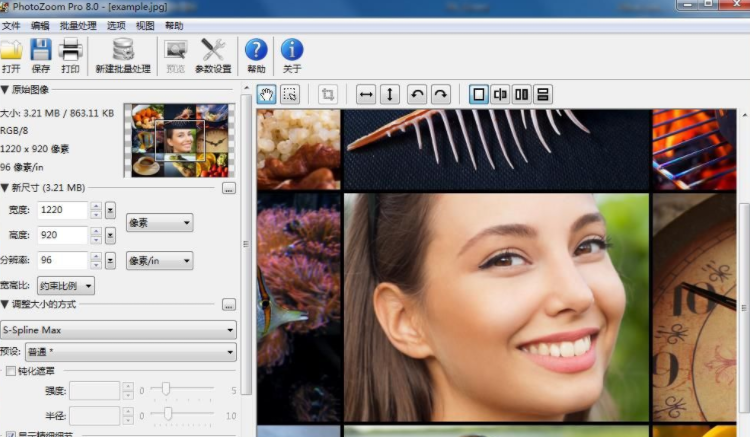
Task: Click the resolution (分辨率) spinner arrows
Action: 96,261
